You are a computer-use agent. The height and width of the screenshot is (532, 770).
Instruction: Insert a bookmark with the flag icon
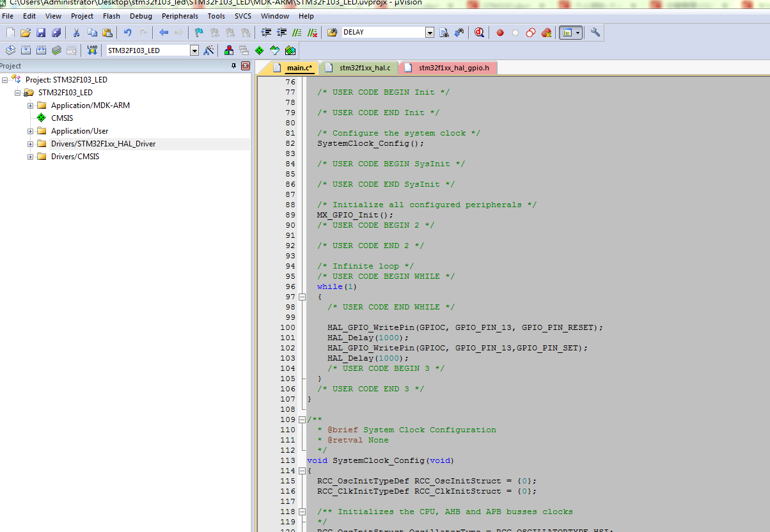[199, 33]
